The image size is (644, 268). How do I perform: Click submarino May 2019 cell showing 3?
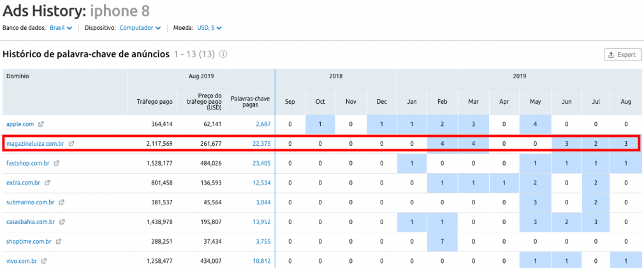535,202
